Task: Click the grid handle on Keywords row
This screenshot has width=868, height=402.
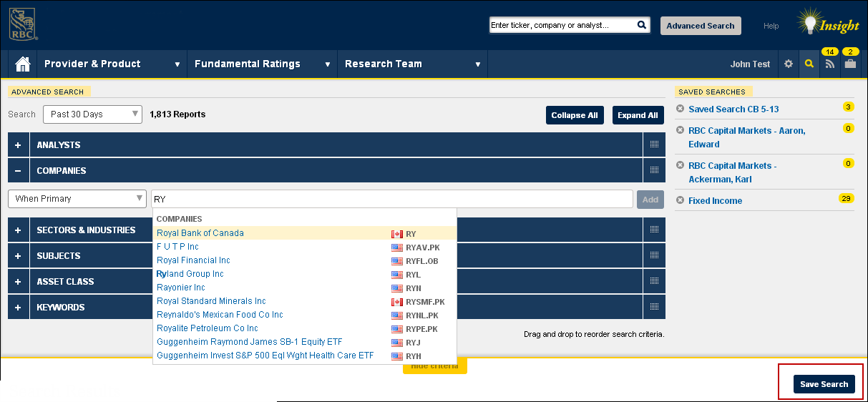Action: click(654, 307)
